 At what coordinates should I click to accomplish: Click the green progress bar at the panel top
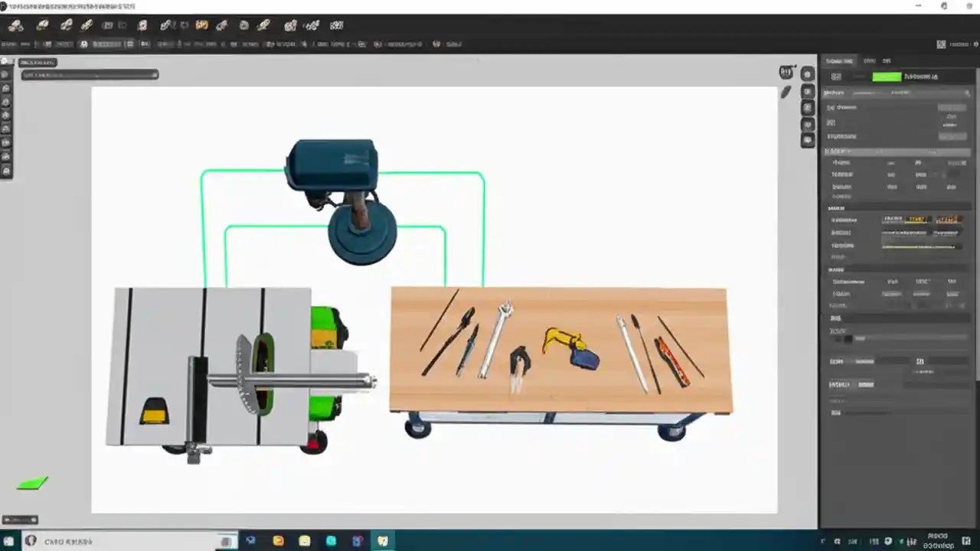pyautogui.click(x=886, y=76)
